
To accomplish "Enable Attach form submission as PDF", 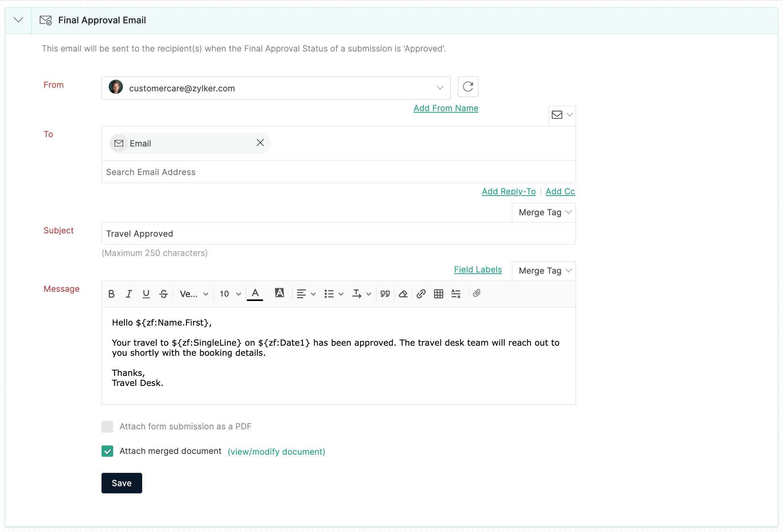I will click(108, 427).
